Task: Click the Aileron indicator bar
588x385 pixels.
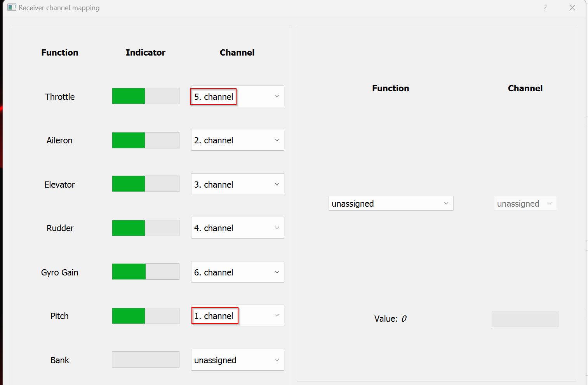Action: pos(146,140)
